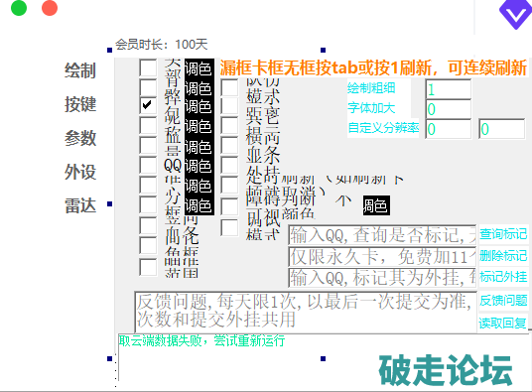Click the 读取回复 button

click(x=502, y=324)
